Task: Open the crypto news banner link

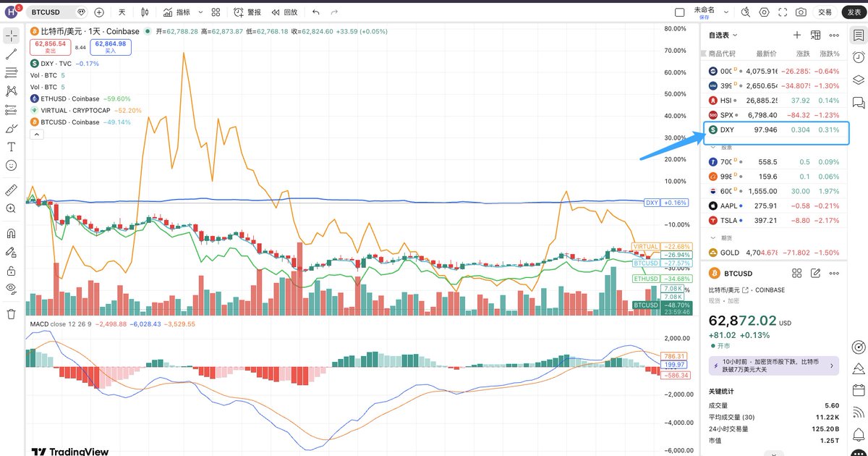Action: (x=774, y=365)
